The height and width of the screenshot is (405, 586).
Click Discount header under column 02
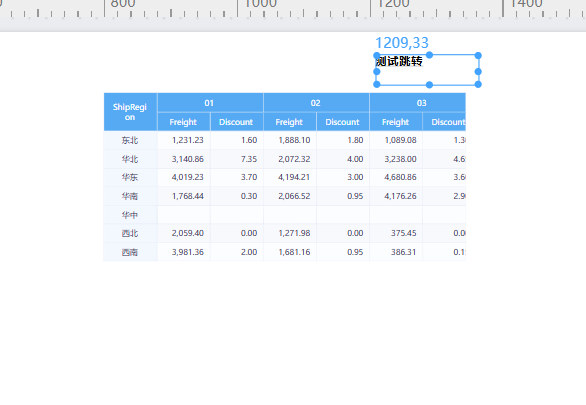pyautogui.click(x=343, y=122)
